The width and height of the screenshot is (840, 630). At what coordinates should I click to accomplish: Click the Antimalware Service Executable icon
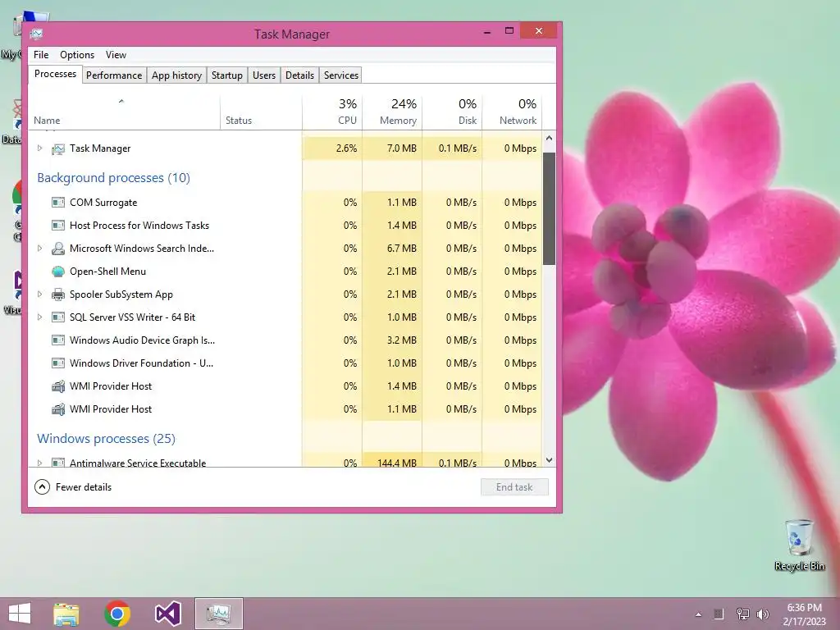pos(58,463)
